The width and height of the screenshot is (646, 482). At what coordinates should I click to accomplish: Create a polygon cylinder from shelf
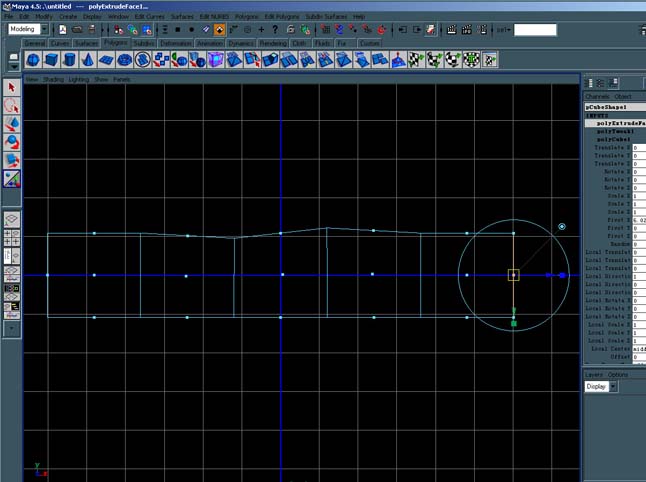click(x=69, y=60)
